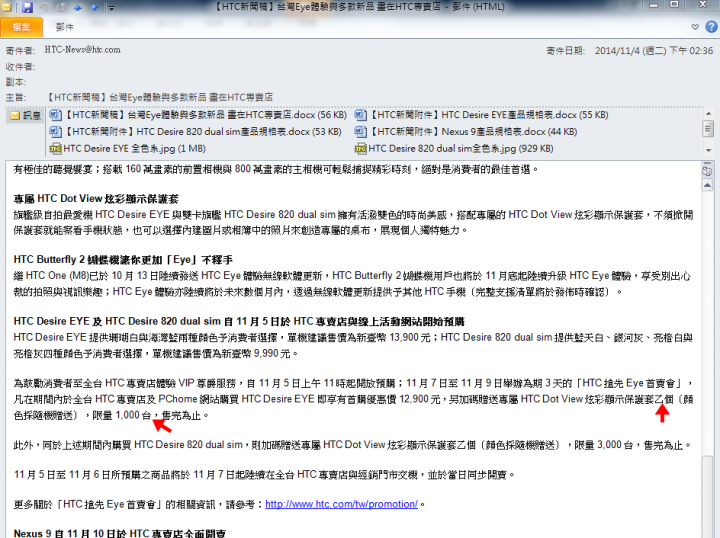Click the 寄件日期 label
Screen dimensions: 720x538
[x=565, y=50]
